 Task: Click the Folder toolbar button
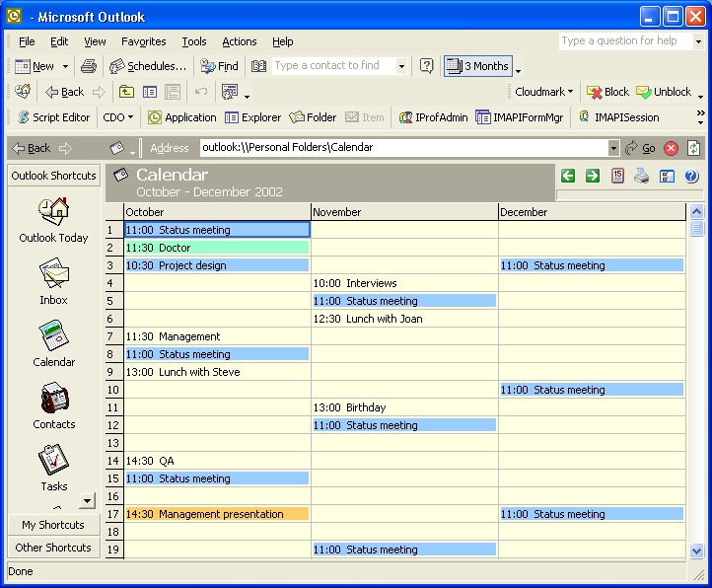pyautogui.click(x=313, y=117)
